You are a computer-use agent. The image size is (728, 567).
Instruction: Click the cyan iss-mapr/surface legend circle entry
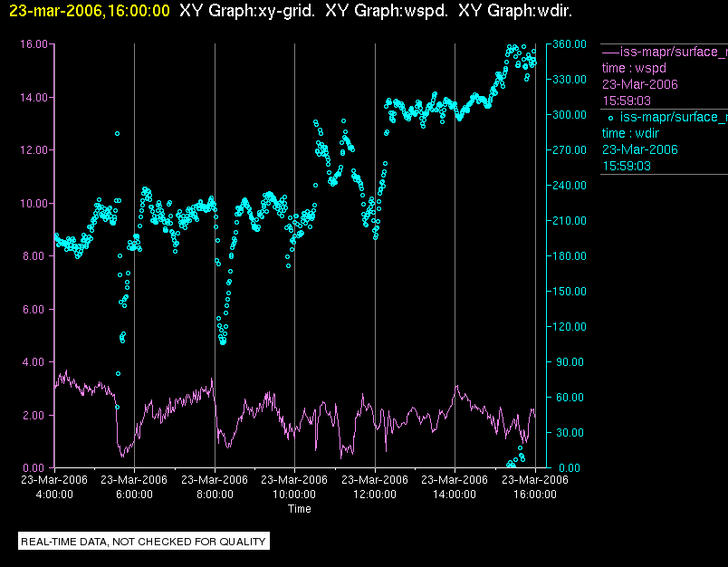pyautogui.click(x=667, y=117)
